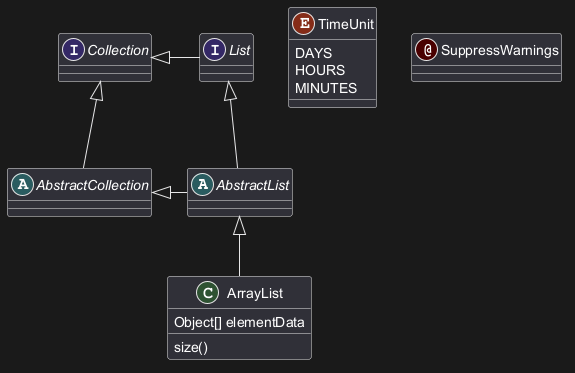Select the MINUTES enum constant
The image size is (575, 373).
point(326,88)
